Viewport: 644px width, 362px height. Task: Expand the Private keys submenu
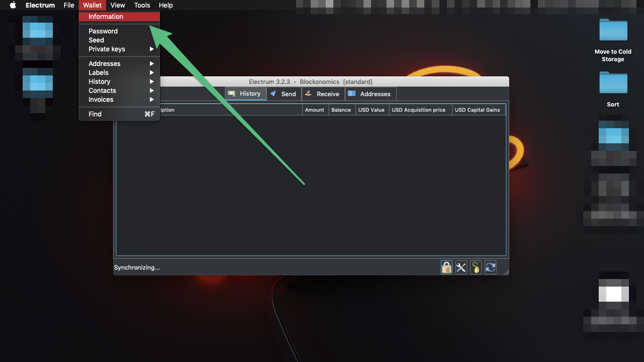click(x=119, y=49)
